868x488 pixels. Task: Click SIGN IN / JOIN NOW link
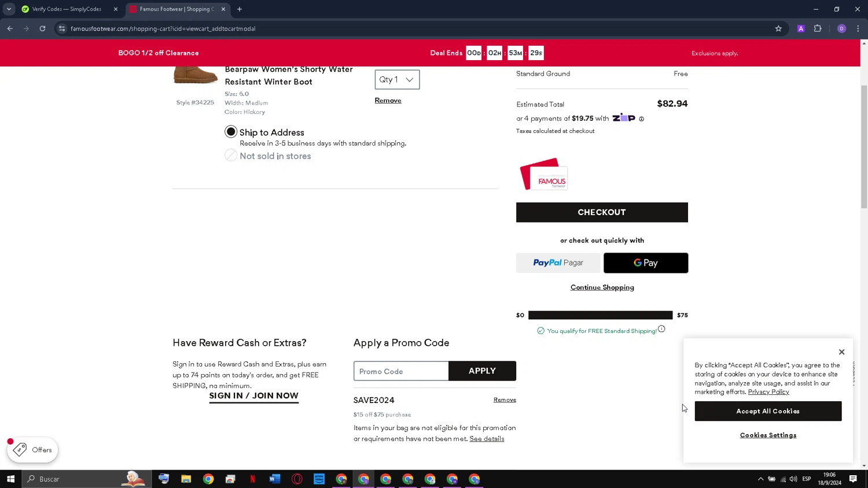(x=253, y=396)
